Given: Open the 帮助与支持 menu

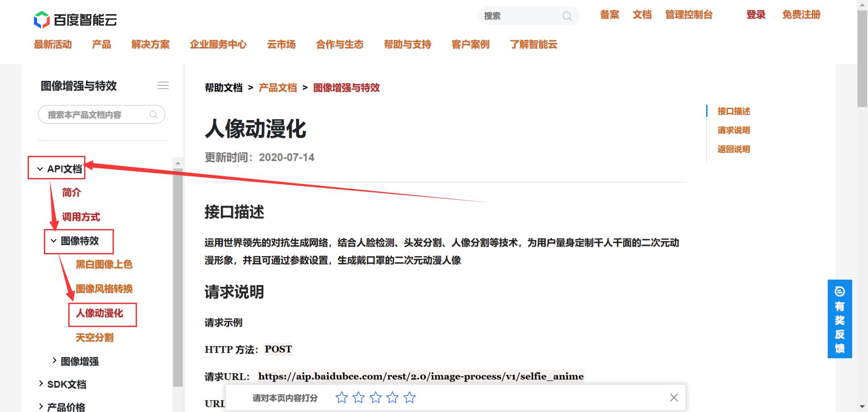Looking at the screenshot, I should (x=408, y=44).
